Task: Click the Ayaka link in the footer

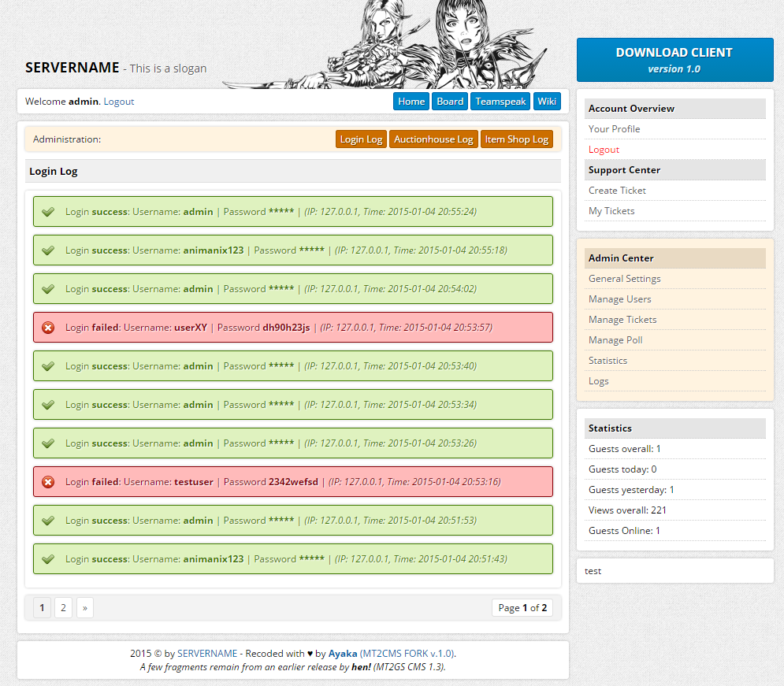Action: pos(343,654)
